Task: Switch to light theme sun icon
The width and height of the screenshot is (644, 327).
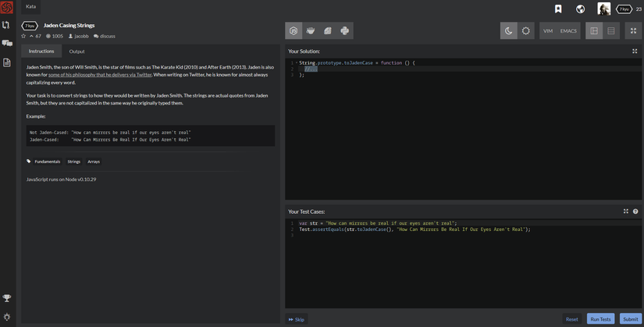Action: (x=525, y=31)
